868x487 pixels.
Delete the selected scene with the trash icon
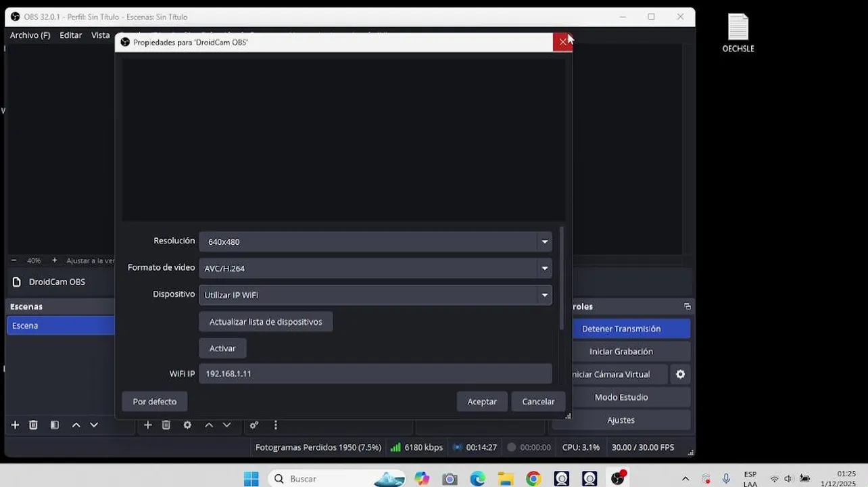[33, 425]
